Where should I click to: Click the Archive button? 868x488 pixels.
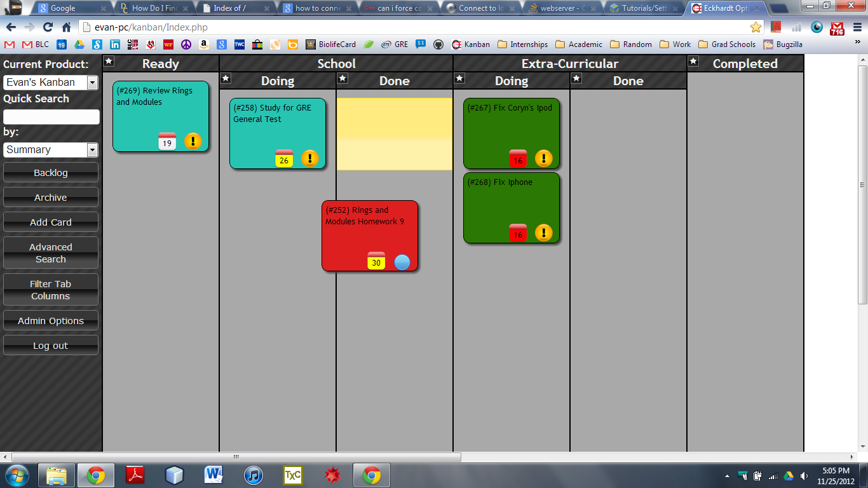tap(51, 198)
